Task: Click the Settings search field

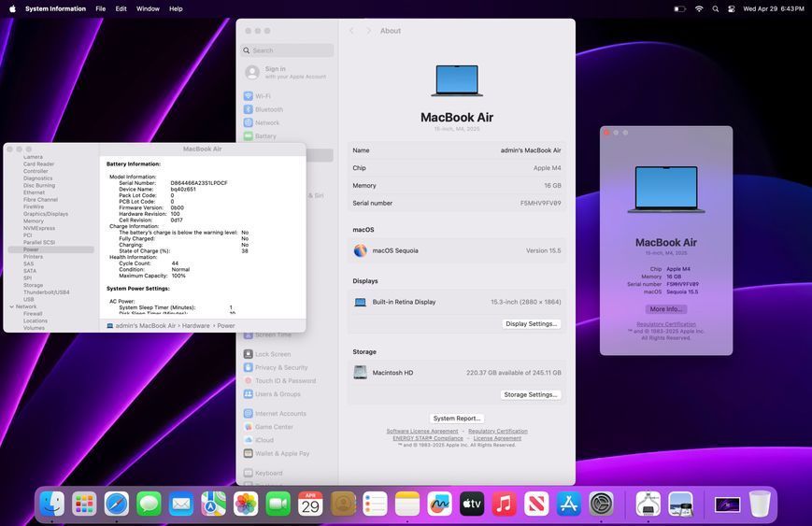Action: pos(288,50)
